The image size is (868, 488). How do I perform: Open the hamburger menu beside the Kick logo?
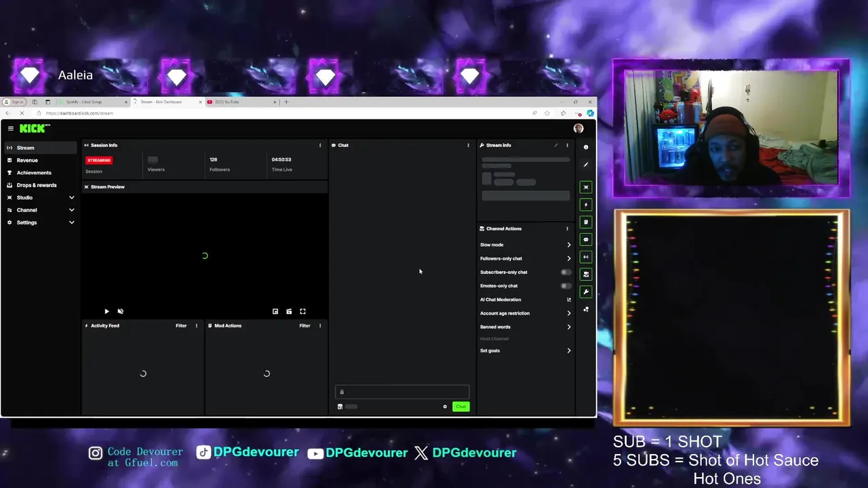[x=11, y=128]
